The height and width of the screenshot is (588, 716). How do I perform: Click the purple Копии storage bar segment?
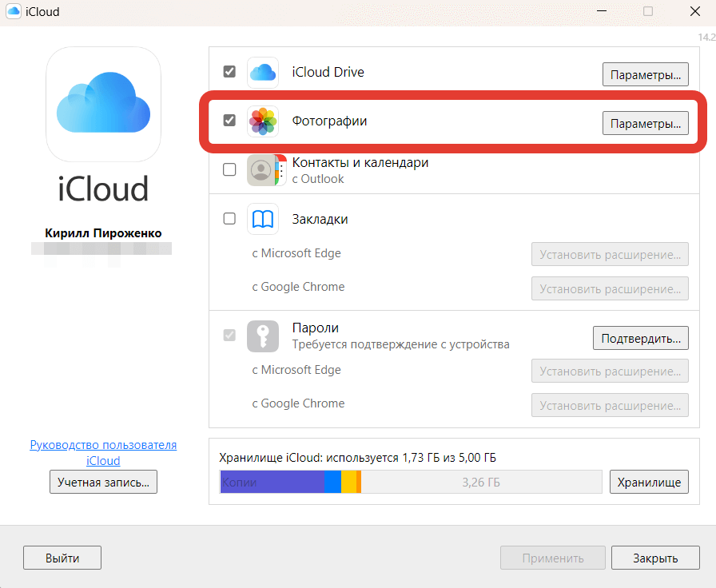tap(272, 482)
